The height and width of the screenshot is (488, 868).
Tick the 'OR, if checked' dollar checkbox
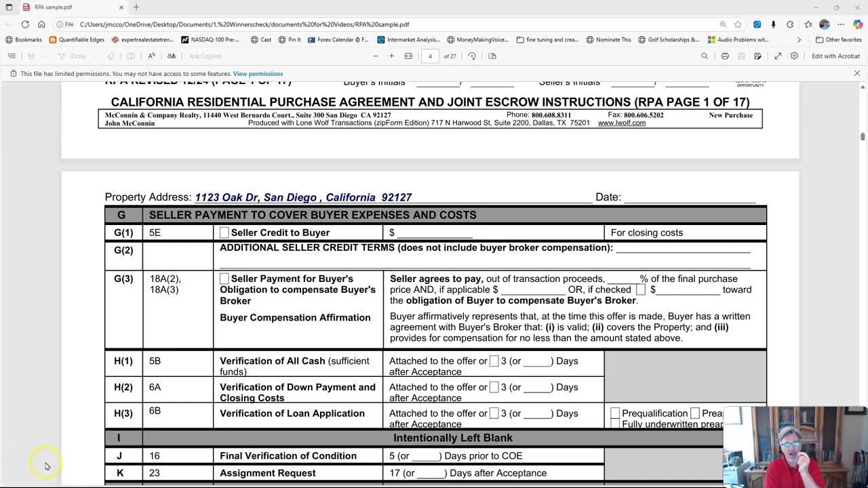(640, 289)
